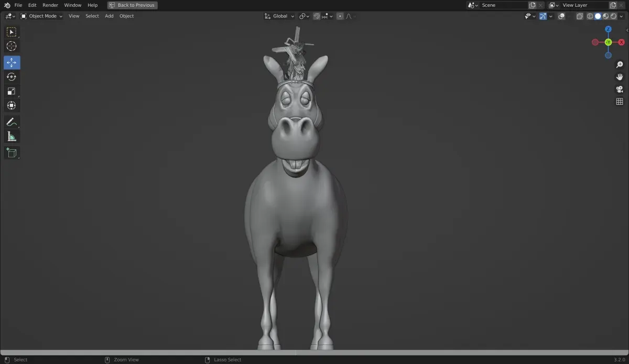The width and height of the screenshot is (629, 364).
Task: Click the scene browse icon
Action: 473,5
